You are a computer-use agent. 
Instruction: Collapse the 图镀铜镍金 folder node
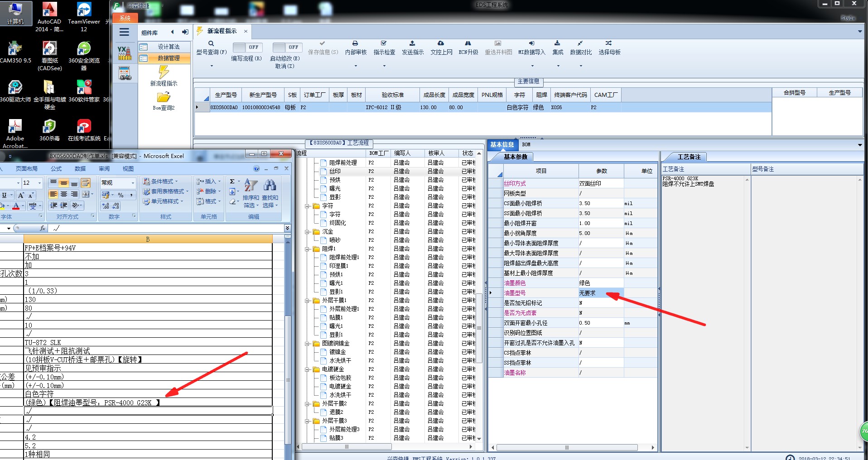tap(307, 344)
